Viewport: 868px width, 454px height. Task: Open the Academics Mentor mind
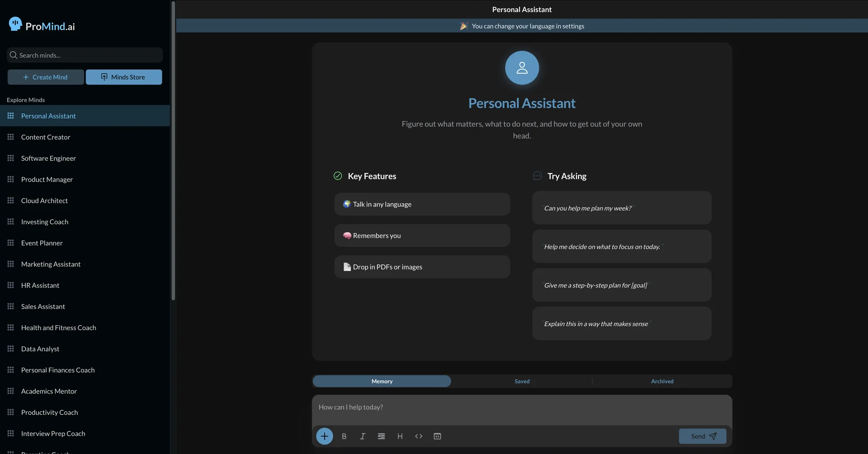[x=85, y=391]
